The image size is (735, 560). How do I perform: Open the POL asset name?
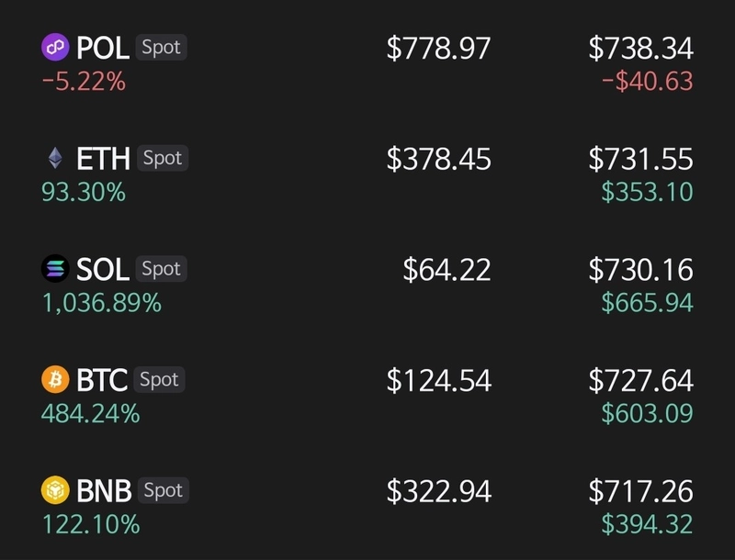[103, 48]
